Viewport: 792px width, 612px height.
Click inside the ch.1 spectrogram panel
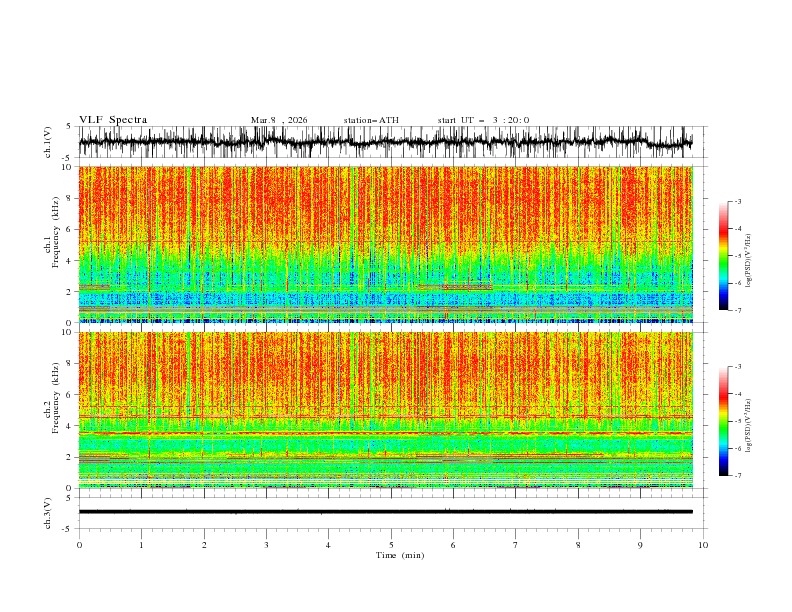385,244
